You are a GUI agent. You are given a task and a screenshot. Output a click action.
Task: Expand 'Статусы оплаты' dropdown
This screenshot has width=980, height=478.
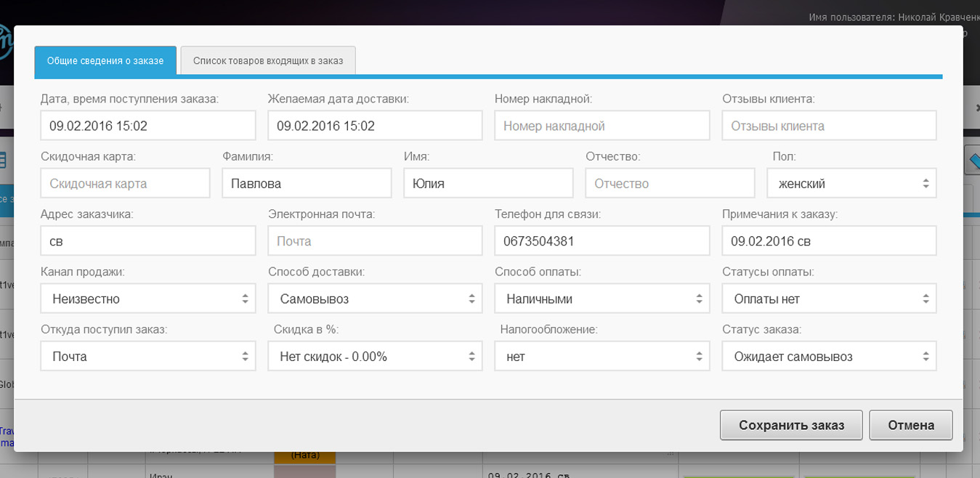[829, 299]
